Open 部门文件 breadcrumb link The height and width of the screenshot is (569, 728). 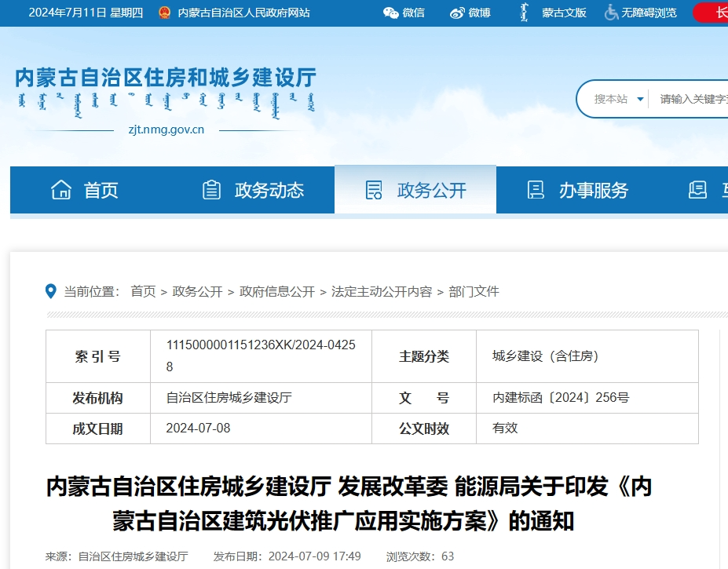(474, 291)
